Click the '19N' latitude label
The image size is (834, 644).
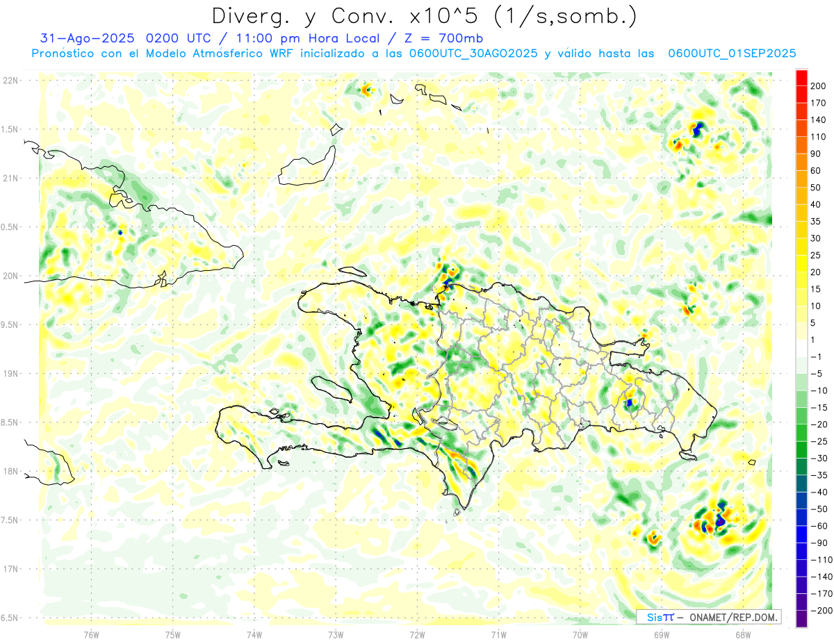point(10,374)
